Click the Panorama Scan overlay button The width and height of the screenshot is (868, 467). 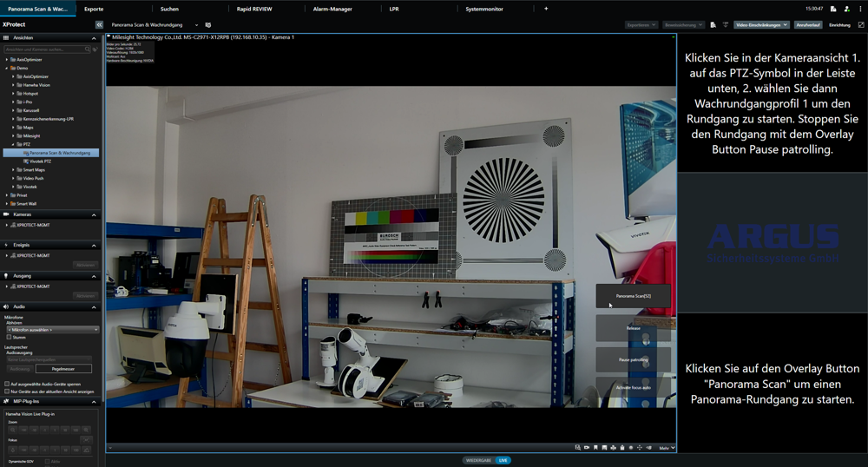633,297
